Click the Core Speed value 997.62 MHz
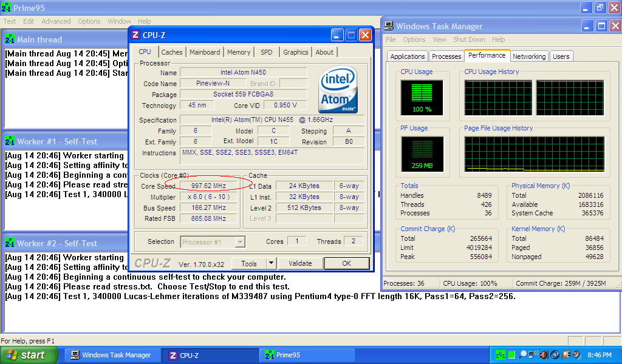 209,186
